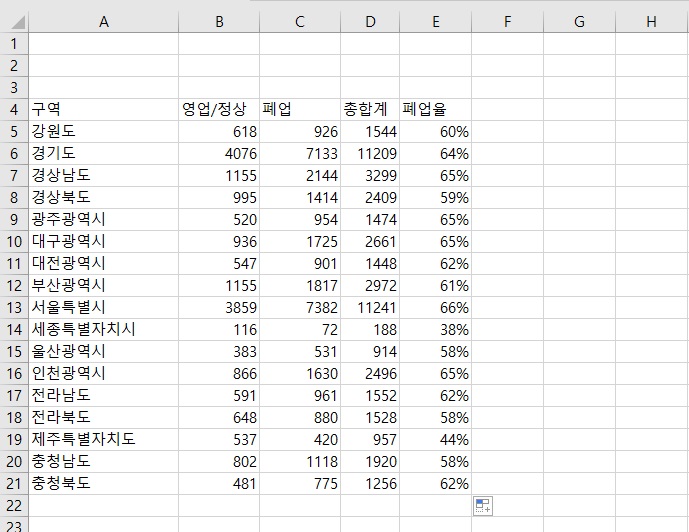Select the 경상북도 cell
689x532 pixels.
coord(104,198)
